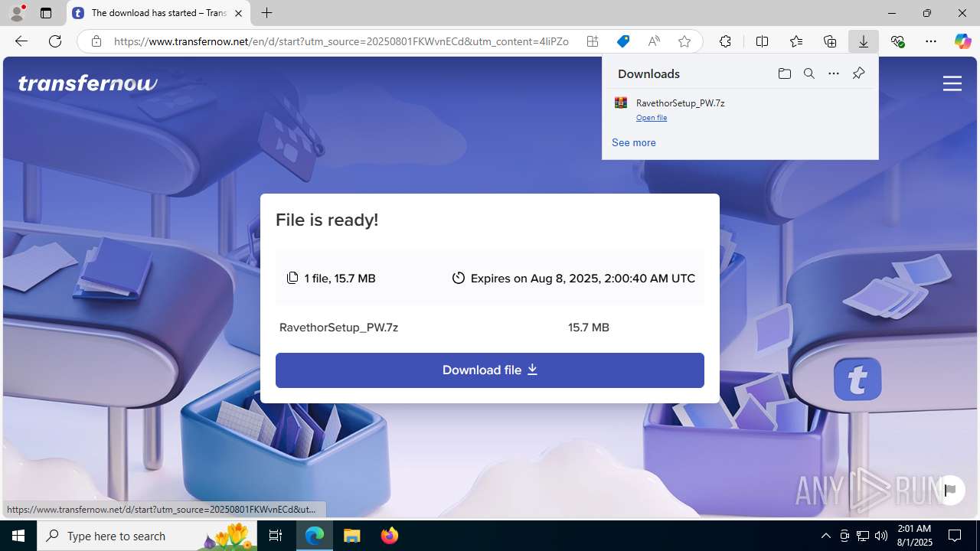The width and height of the screenshot is (980, 551).
Task: Open the shopping tag icon in address bar
Action: click(x=623, y=41)
